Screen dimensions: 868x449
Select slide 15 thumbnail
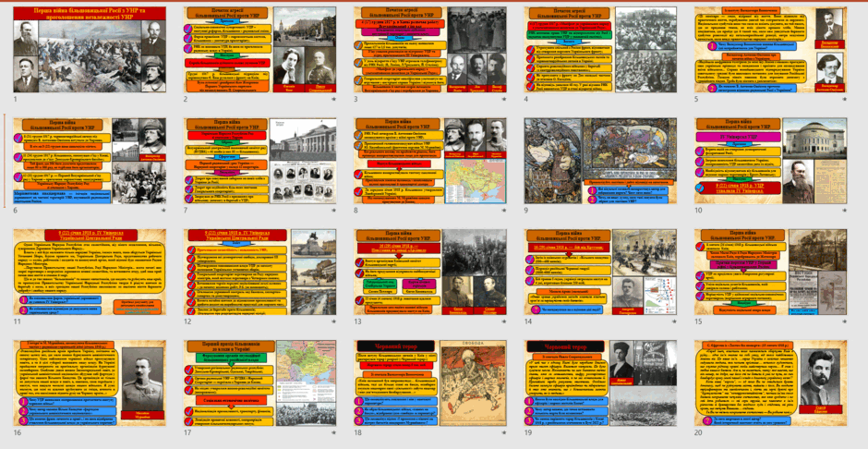coord(770,272)
